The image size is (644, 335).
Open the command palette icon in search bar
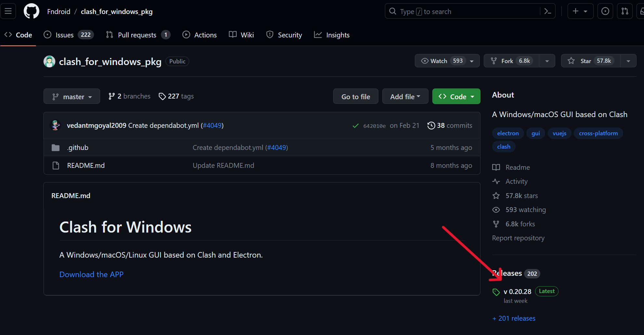coord(547,11)
